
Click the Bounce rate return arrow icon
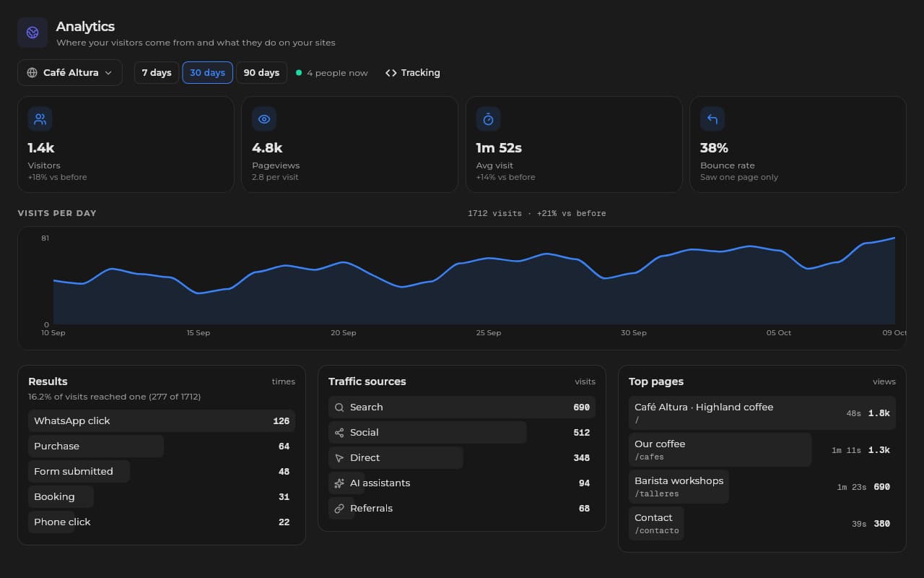tap(712, 119)
